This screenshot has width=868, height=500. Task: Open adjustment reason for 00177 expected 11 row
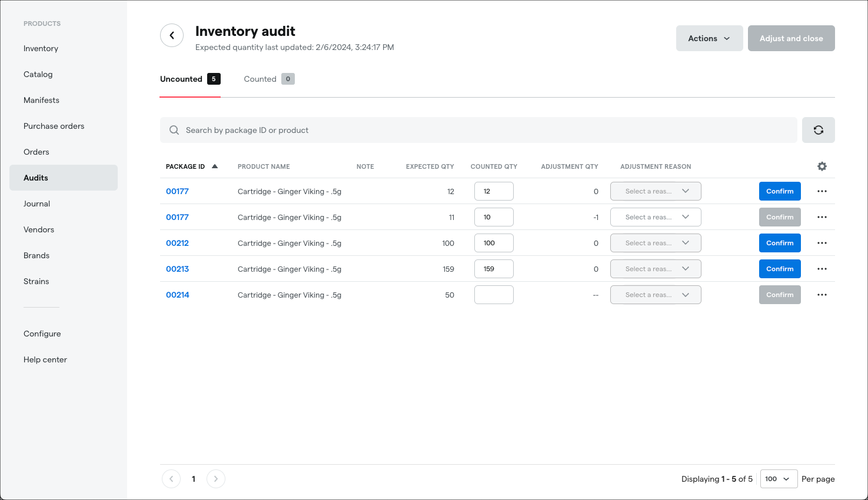tap(656, 217)
